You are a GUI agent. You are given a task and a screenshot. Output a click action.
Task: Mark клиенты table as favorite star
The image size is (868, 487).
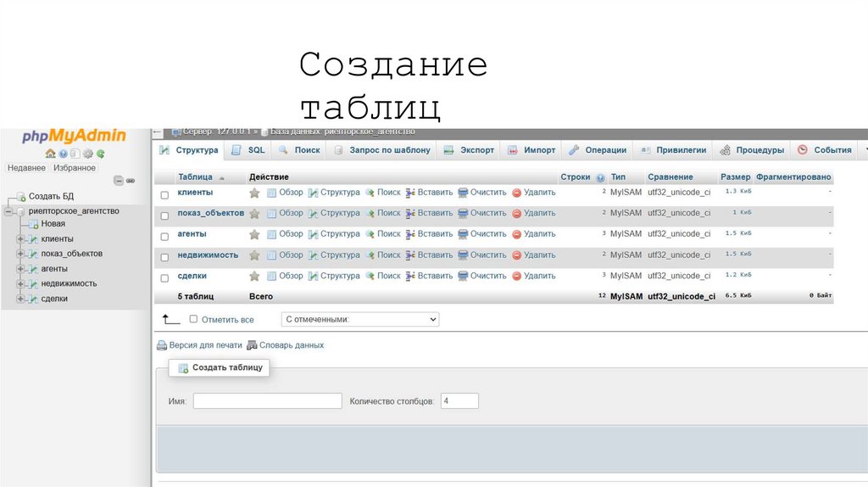tap(254, 193)
